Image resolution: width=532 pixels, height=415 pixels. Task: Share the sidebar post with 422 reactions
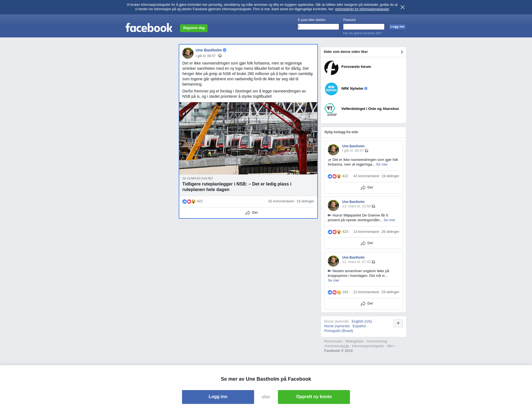(367, 187)
